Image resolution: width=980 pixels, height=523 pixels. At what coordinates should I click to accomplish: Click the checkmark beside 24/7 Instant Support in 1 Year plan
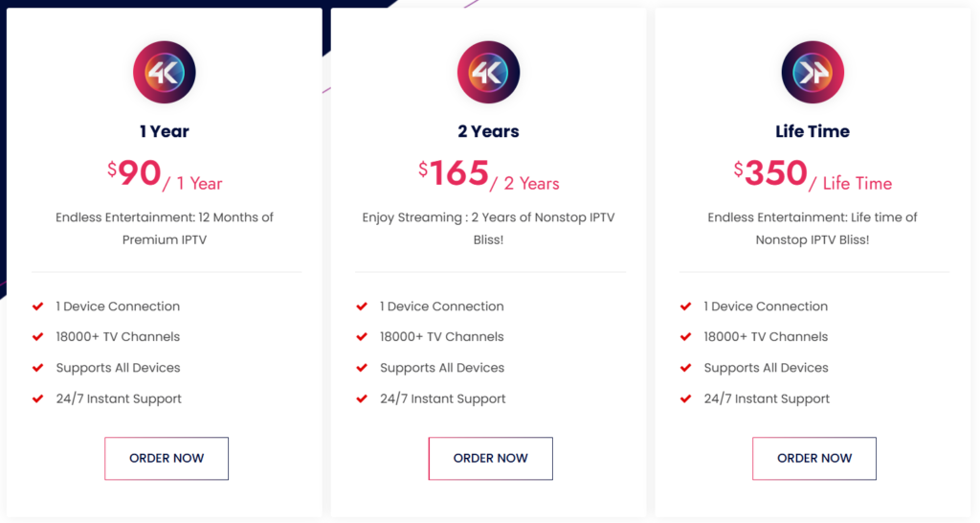[38, 398]
